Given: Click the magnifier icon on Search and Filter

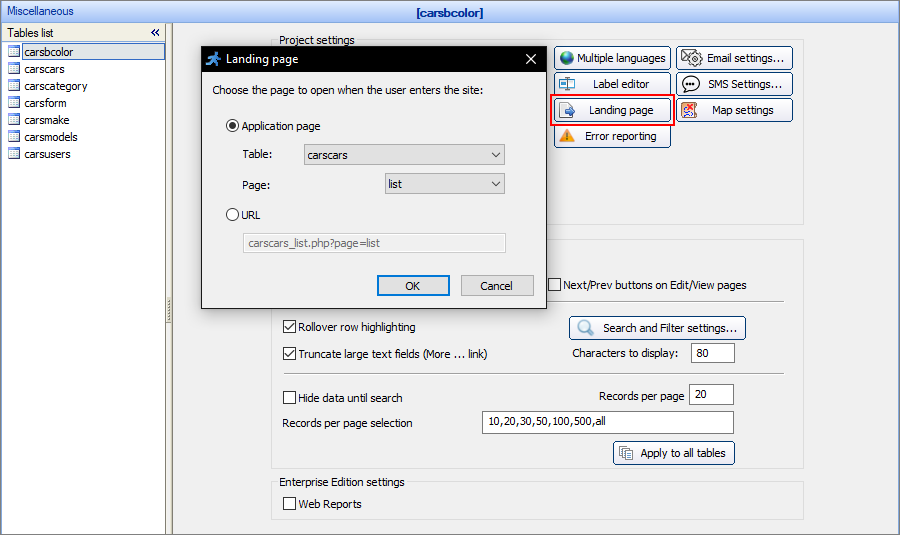Looking at the screenshot, I should 585,328.
